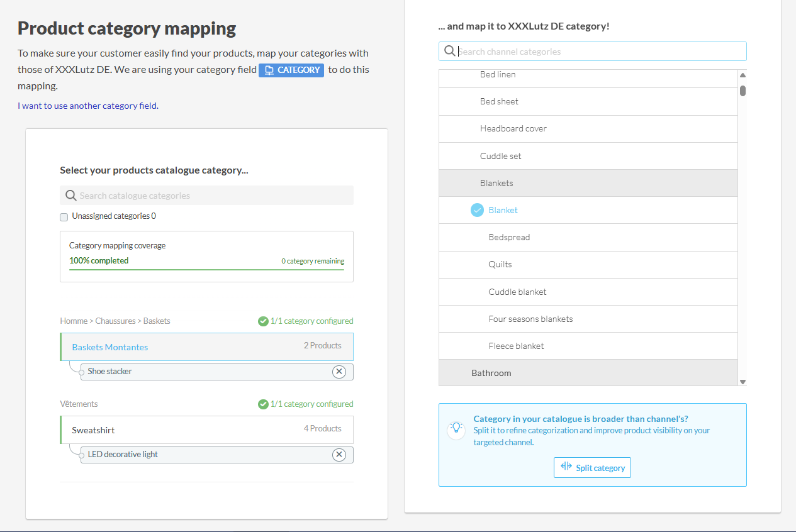Viewport: 796px width, 532px height.
Task: Click the blue CATEGORY field badge
Action: 291,70
